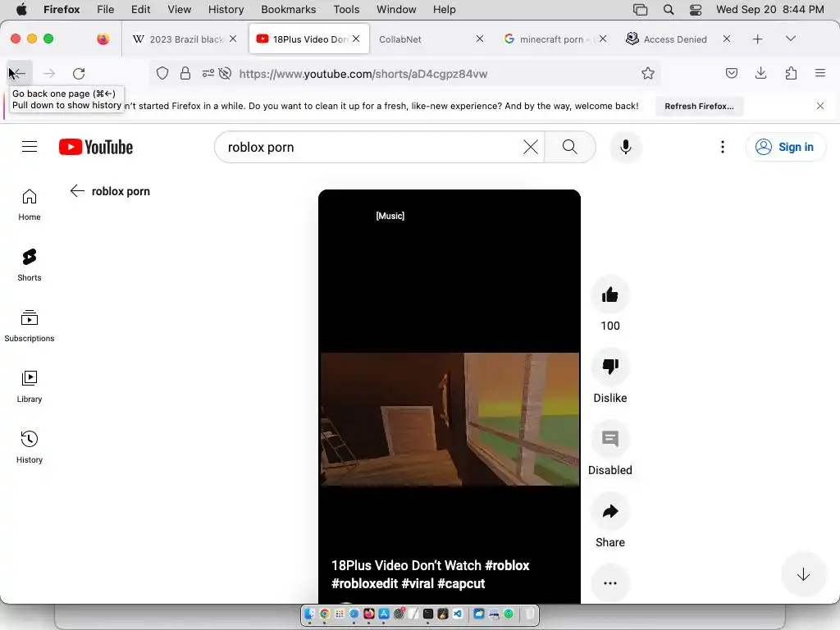Click the autoplay blocked icon in address bar
This screenshot has width=840, height=630.
click(225, 73)
